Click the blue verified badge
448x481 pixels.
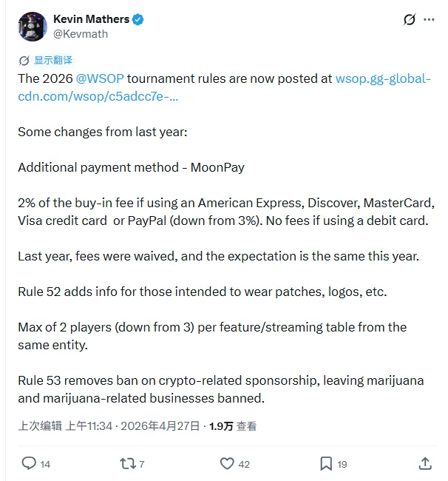(x=138, y=18)
